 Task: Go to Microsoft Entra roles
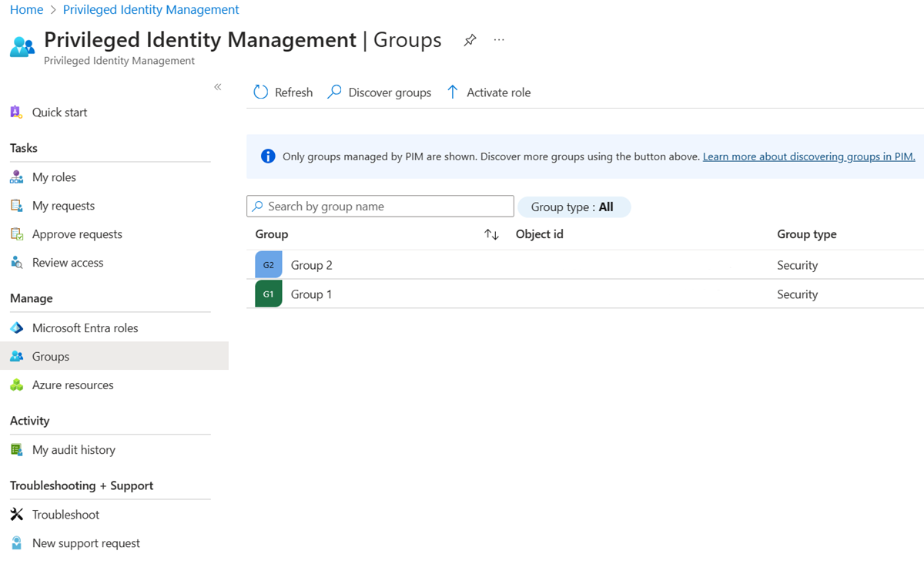pos(85,328)
